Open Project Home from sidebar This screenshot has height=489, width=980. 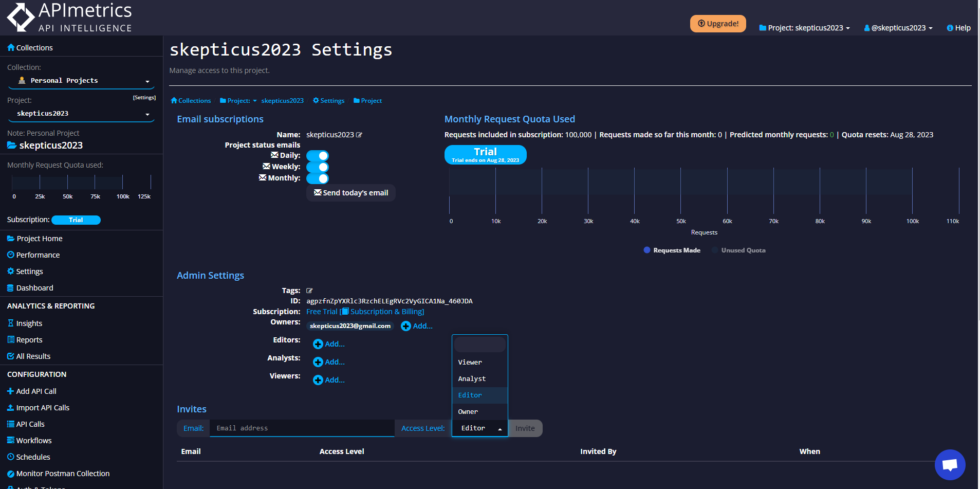point(39,239)
